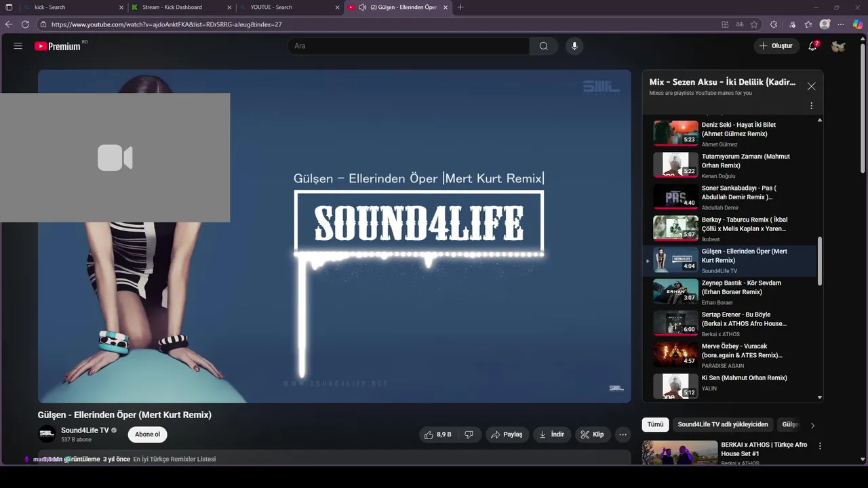Click the grey camera overlay panel
This screenshot has height=488, width=868.
(115, 157)
